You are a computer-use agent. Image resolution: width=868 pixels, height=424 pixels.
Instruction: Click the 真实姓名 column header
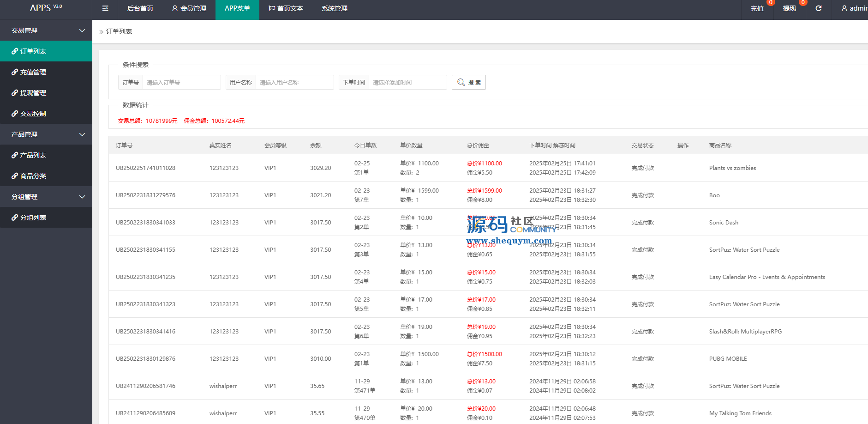[x=221, y=145]
